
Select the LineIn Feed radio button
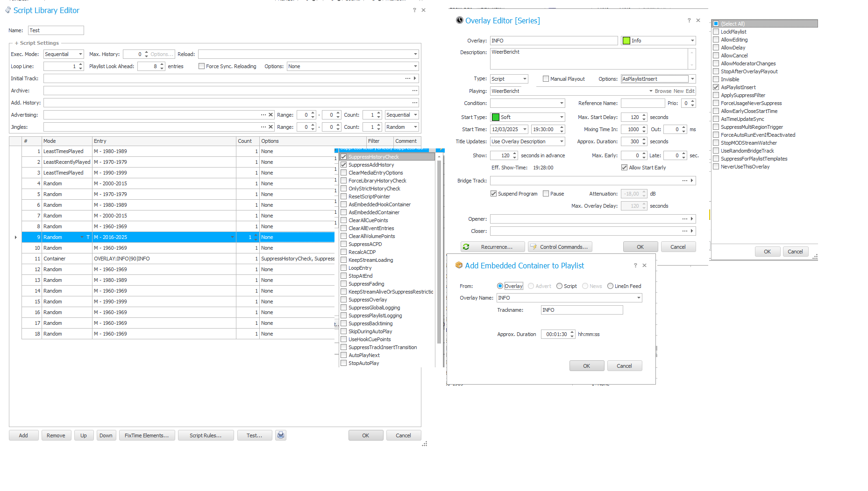tap(610, 286)
